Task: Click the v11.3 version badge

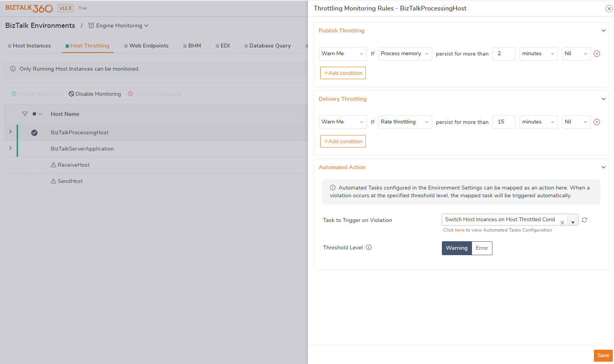Action: pyautogui.click(x=65, y=8)
